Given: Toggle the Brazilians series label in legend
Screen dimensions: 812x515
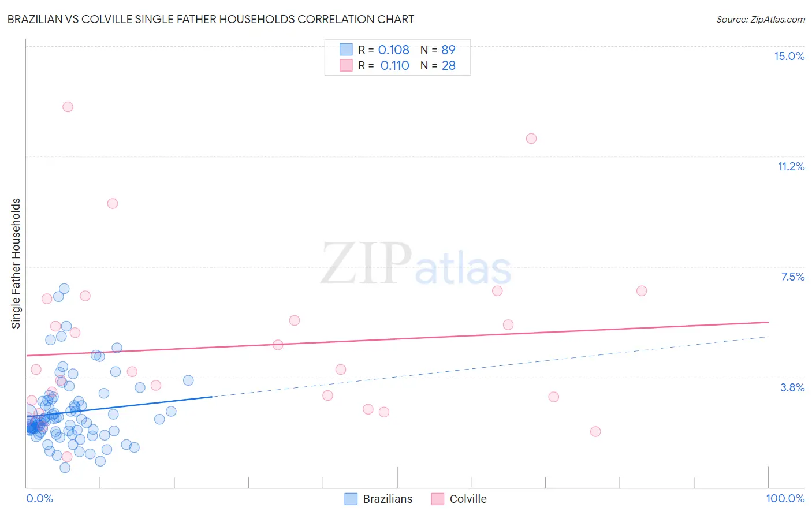Looking at the screenshot, I should pyautogui.click(x=388, y=499).
